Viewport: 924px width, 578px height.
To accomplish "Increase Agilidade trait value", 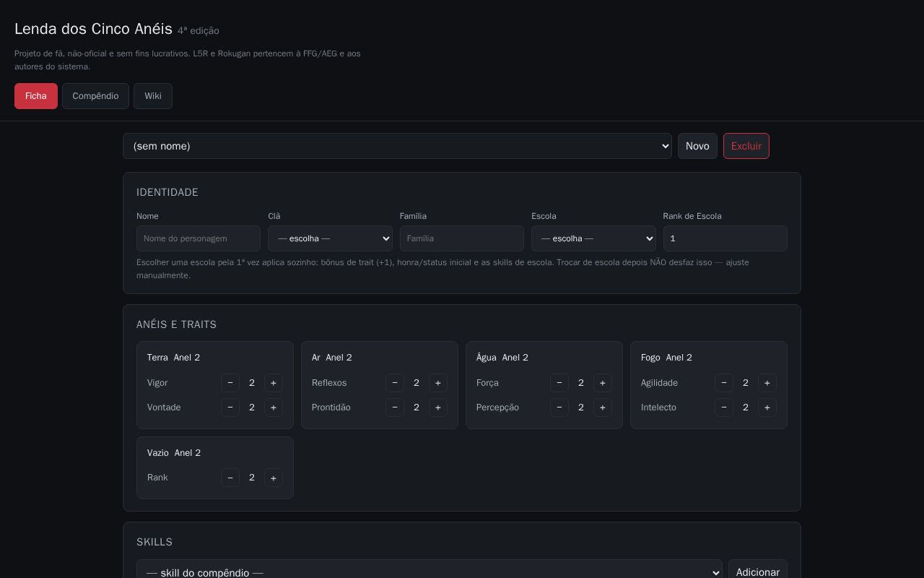I will coord(767,383).
